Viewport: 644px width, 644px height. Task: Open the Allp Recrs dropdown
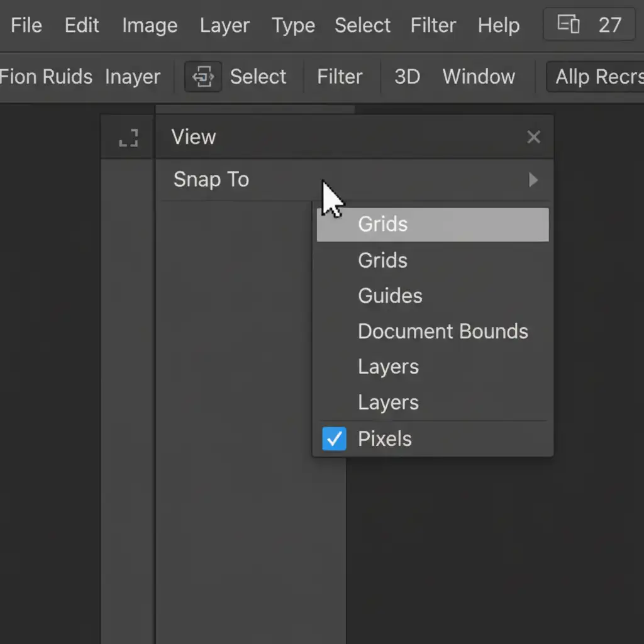click(597, 77)
